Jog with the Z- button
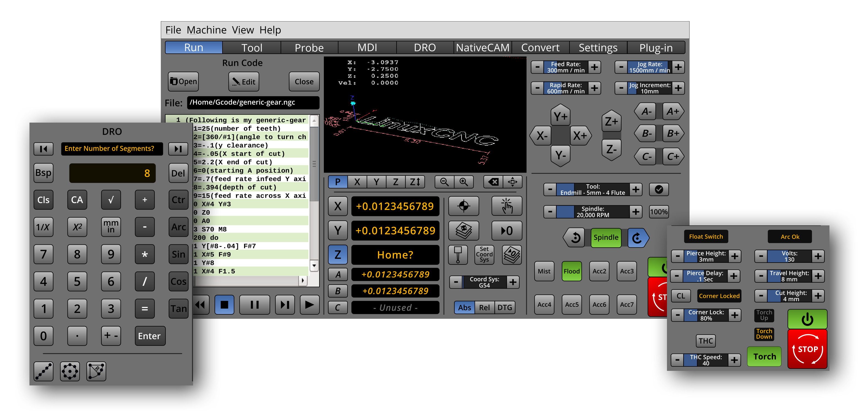868x413 pixels. tap(611, 149)
